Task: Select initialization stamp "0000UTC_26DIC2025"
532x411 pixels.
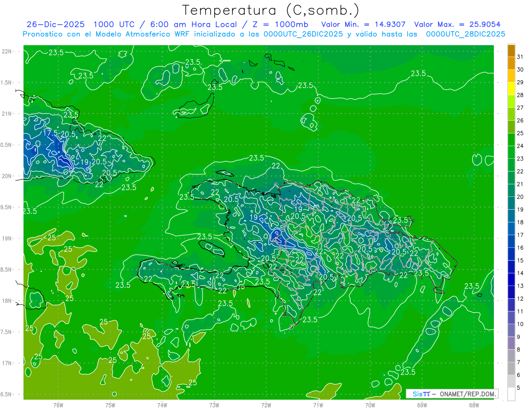Action: (x=303, y=34)
